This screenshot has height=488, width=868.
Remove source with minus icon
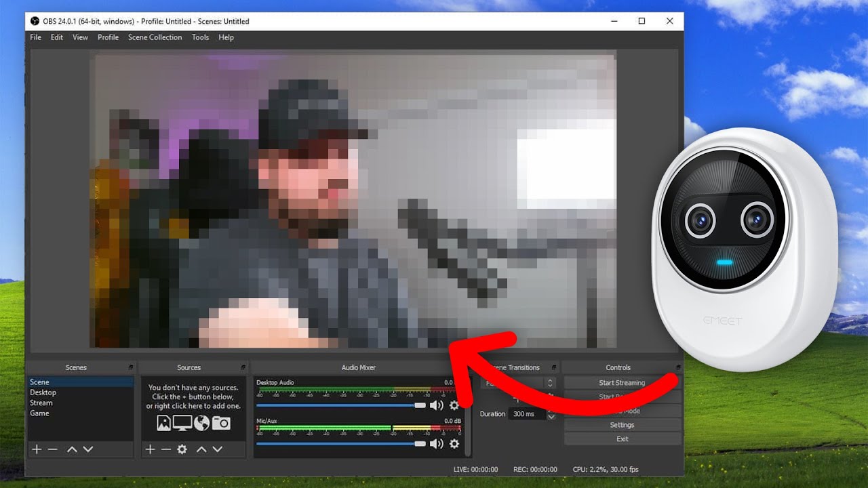click(x=166, y=449)
